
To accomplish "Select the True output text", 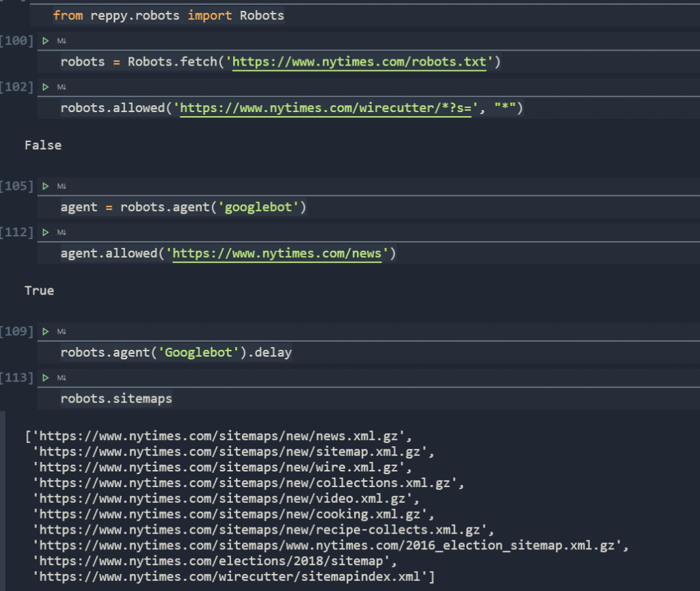I will pyautogui.click(x=39, y=291).
